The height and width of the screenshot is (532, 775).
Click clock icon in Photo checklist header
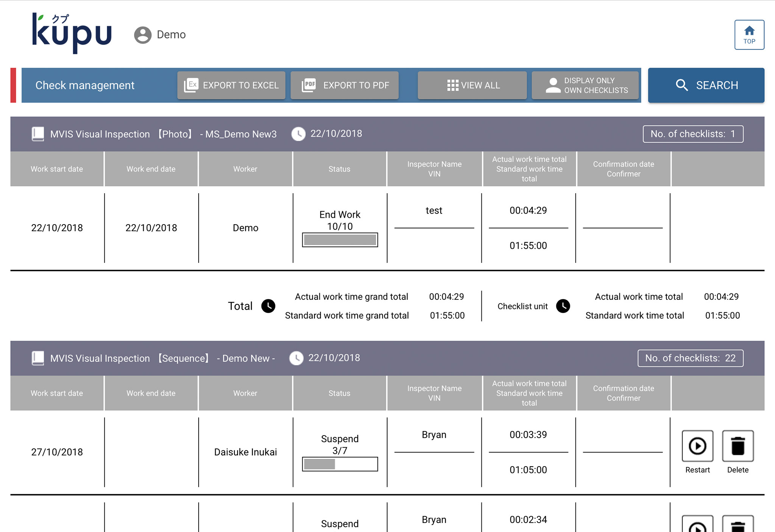pyautogui.click(x=298, y=134)
